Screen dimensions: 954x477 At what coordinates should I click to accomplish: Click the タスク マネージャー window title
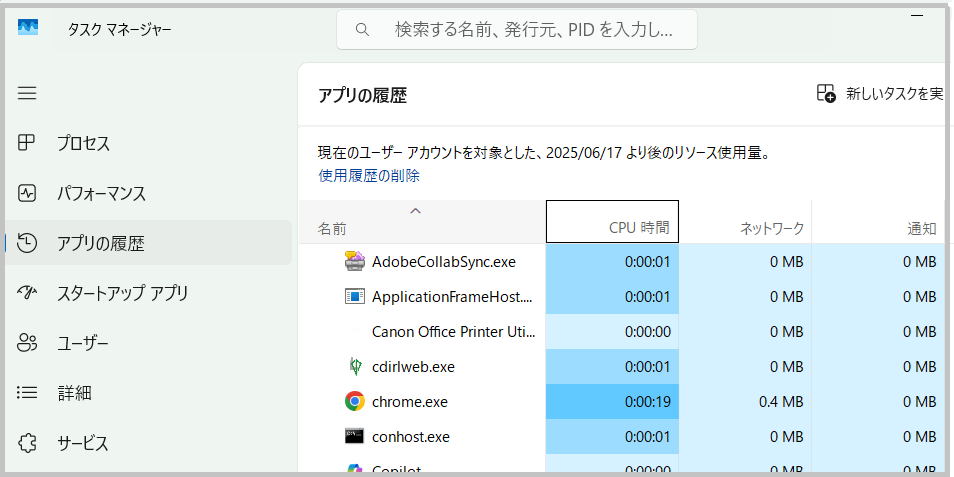pos(120,29)
